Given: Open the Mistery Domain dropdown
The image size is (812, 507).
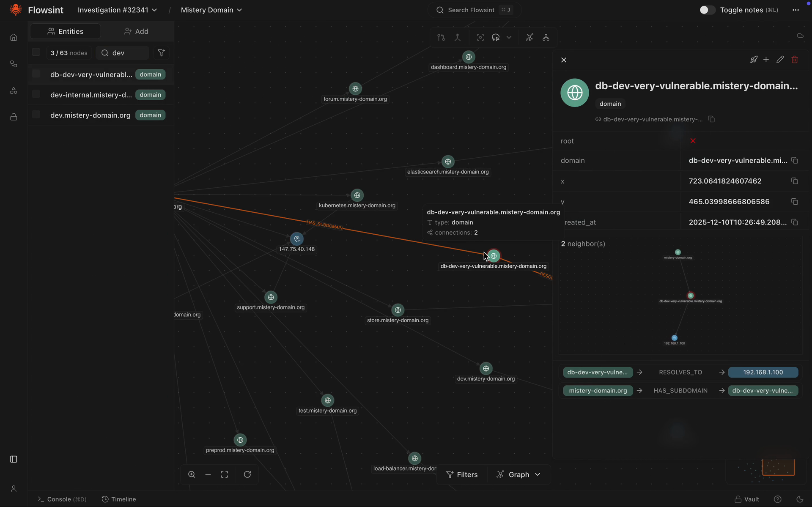Looking at the screenshot, I should click(x=211, y=10).
